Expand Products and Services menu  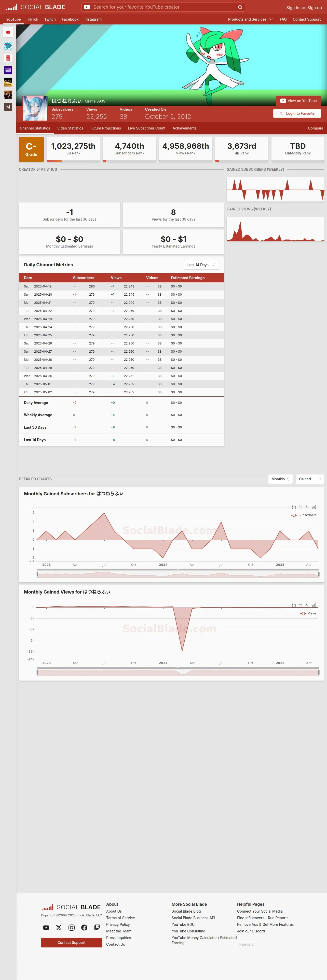pyautogui.click(x=251, y=19)
